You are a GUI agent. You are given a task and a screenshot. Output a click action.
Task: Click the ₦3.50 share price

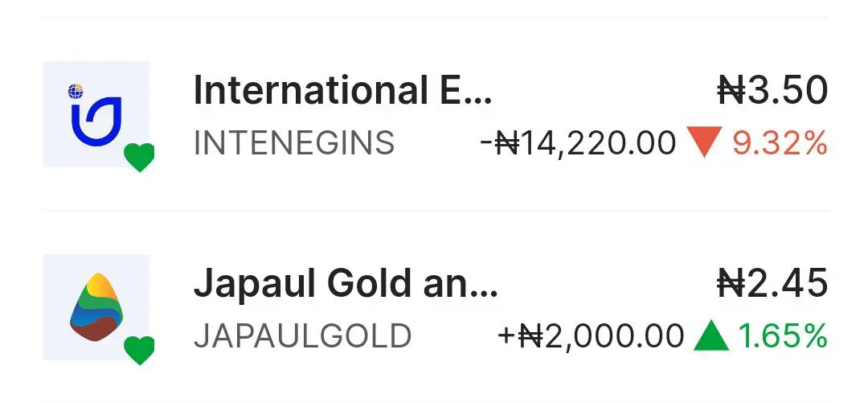(772, 90)
